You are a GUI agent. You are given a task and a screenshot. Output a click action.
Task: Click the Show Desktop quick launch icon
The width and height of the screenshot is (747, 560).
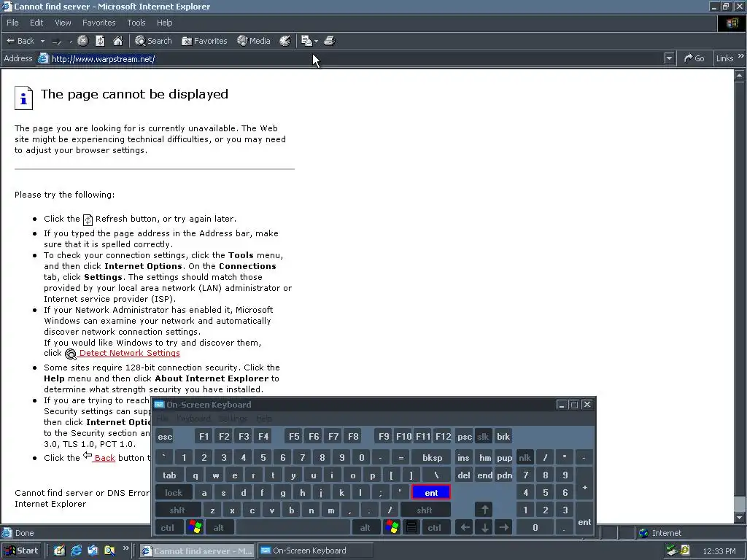tap(59, 551)
